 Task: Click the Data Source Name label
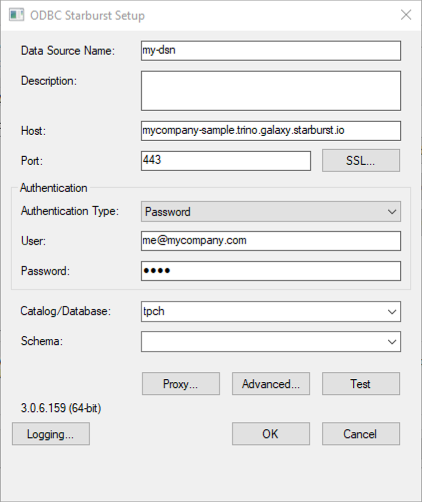68,51
